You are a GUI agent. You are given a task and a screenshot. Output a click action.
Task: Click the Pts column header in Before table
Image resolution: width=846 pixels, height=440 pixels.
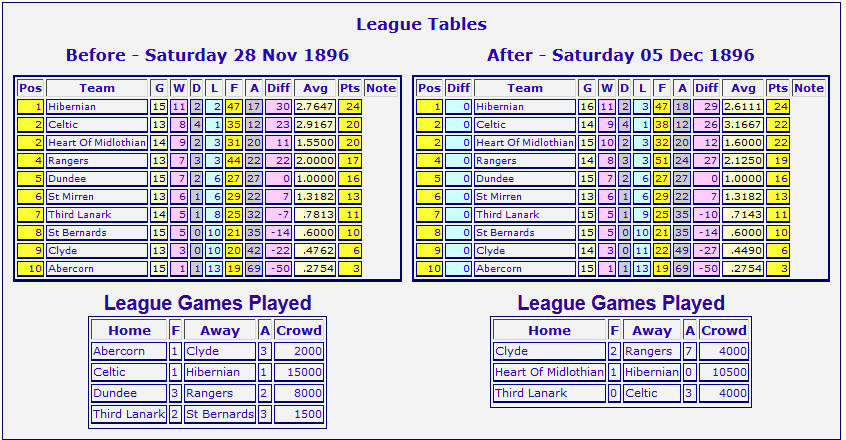[350, 88]
